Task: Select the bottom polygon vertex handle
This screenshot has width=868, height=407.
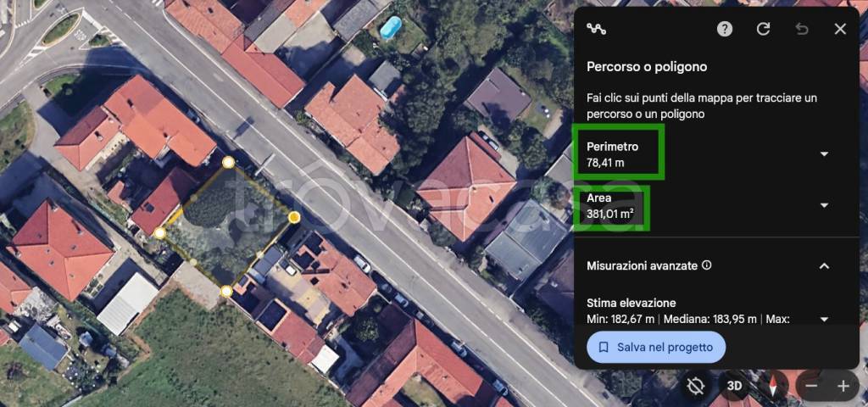Action: click(x=226, y=292)
